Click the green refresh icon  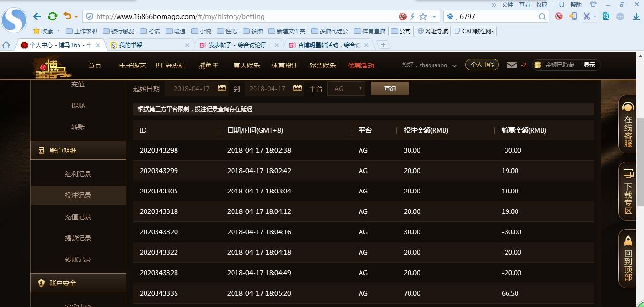[52, 17]
